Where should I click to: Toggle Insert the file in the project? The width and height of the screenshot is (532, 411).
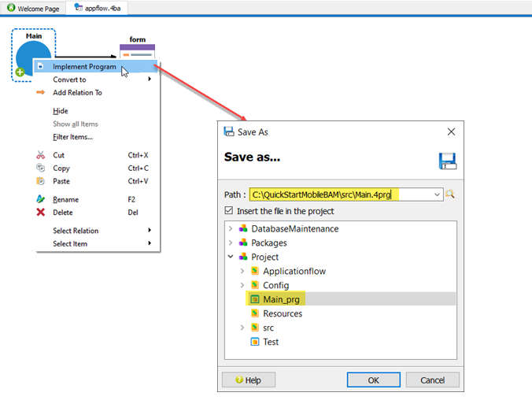[229, 210]
